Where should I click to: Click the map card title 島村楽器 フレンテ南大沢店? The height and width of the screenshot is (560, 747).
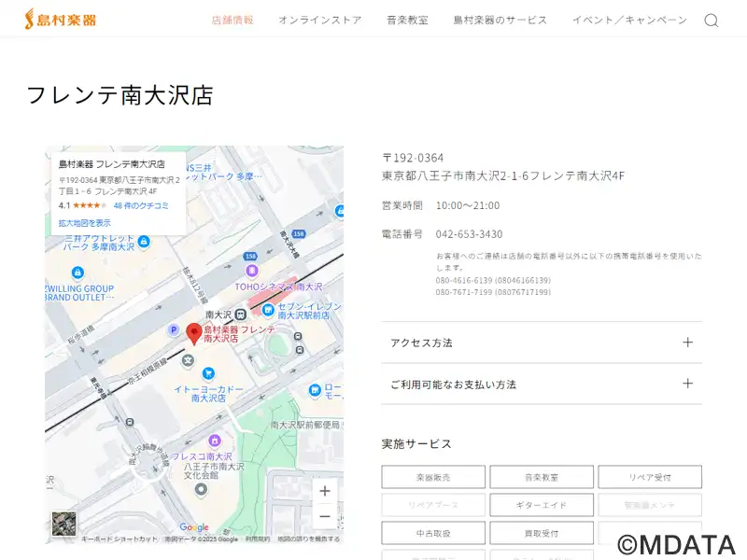[111, 164]
